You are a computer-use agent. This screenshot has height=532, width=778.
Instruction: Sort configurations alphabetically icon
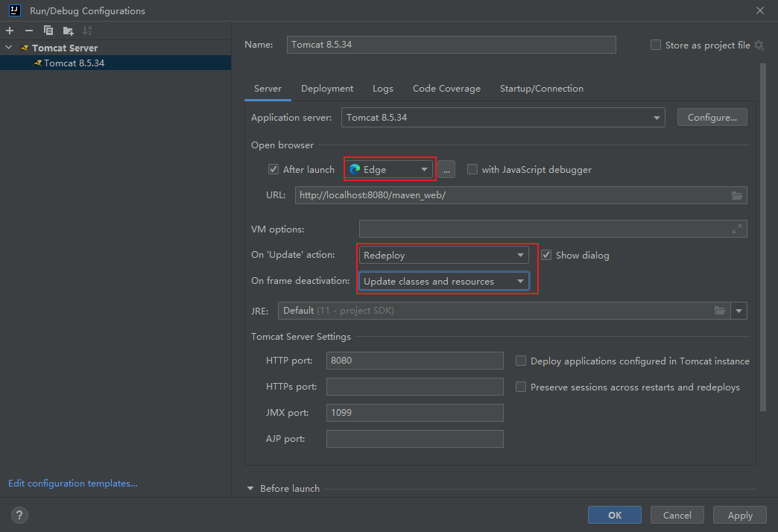click(x=87, y=31)
